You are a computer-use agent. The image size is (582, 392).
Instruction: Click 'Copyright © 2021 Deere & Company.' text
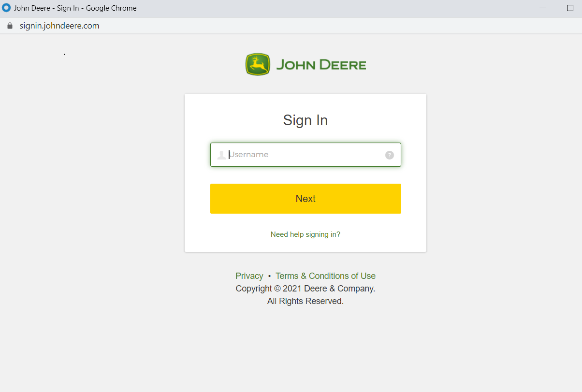[306, 289]
